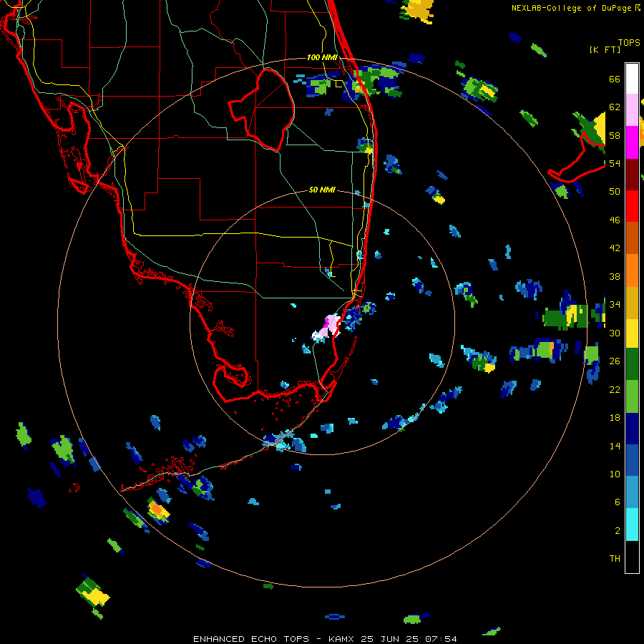This screenshot has width=644, height=644.
Task: Select the gold legend swatch
Action: [632, 303]
